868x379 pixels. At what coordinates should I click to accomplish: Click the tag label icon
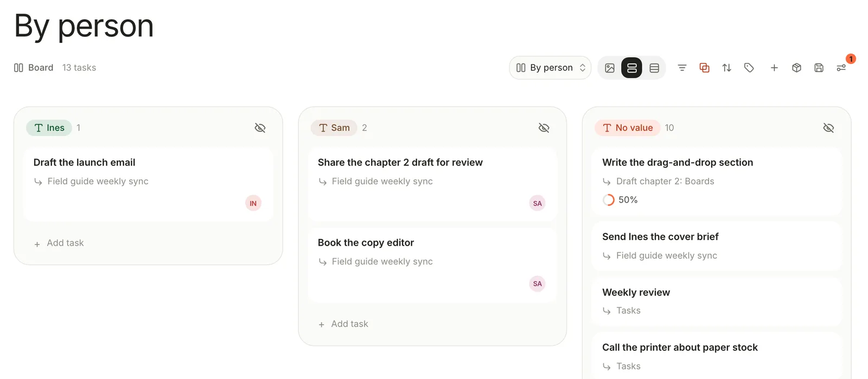click(749, 68)
